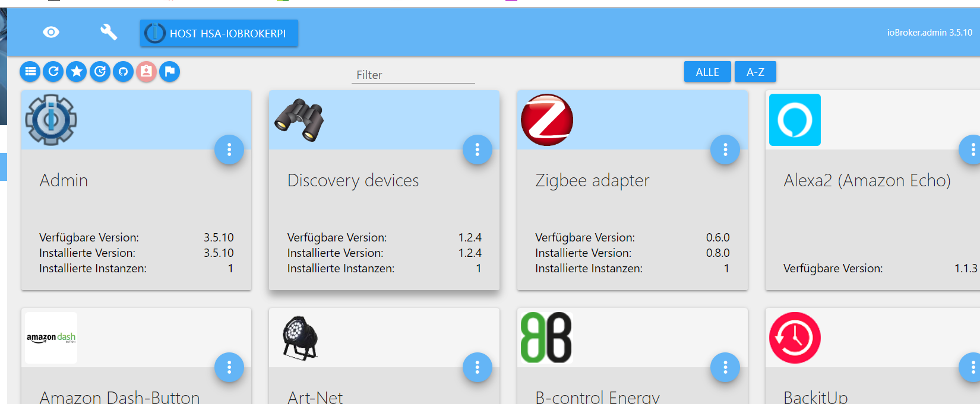Click Admin Installierte Instanzen label

coord(93,268)
